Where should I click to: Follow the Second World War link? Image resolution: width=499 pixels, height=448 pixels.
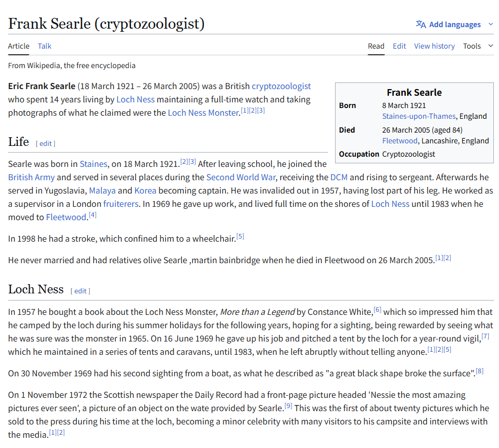pos(241,177)
